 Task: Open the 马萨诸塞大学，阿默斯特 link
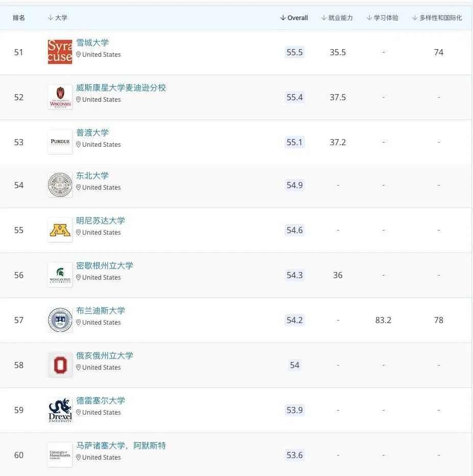(x=121, y=446)
